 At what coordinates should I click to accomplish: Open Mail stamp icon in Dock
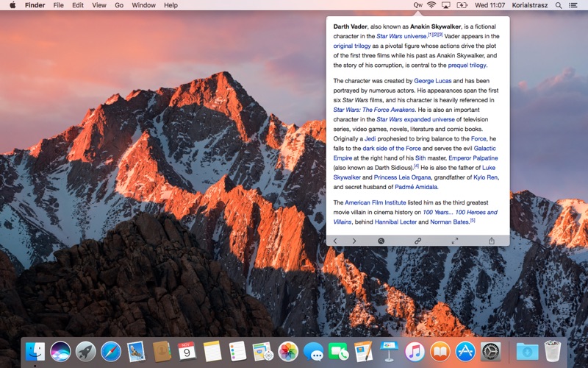[x=136, y=352]
